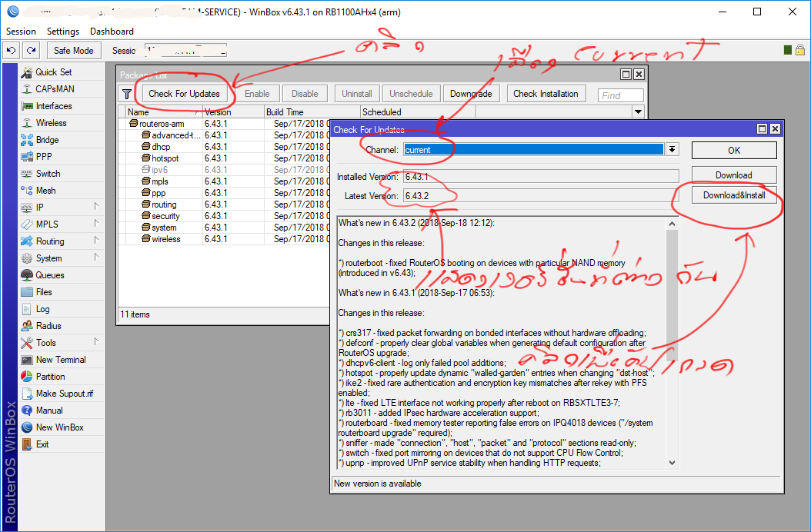Click OK in Check For Updates dialog

pos(734,151)
